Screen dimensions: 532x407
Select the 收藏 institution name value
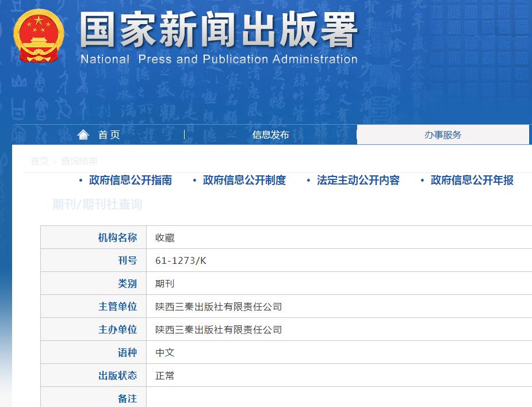click(164, 237)
